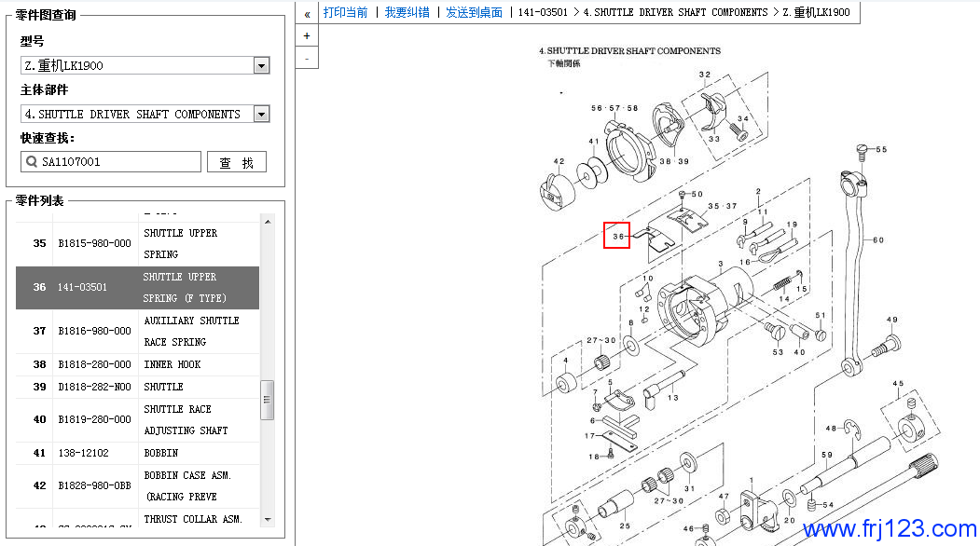Screen dimensions: 980x546
Task: Click the 打印当前 print link
Action: [345, 12]
